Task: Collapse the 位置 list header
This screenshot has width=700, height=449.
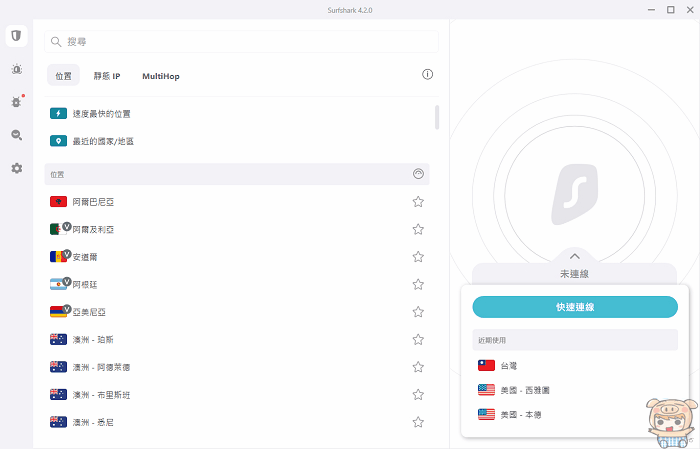Action: (x=418, y=174)
